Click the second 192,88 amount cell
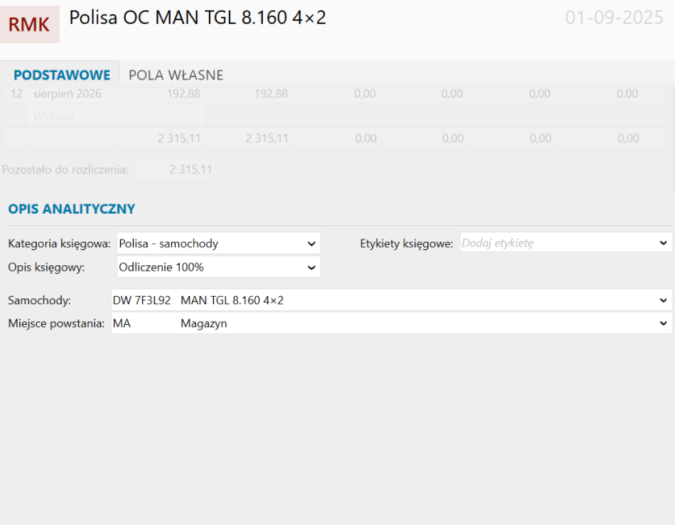 271,93
